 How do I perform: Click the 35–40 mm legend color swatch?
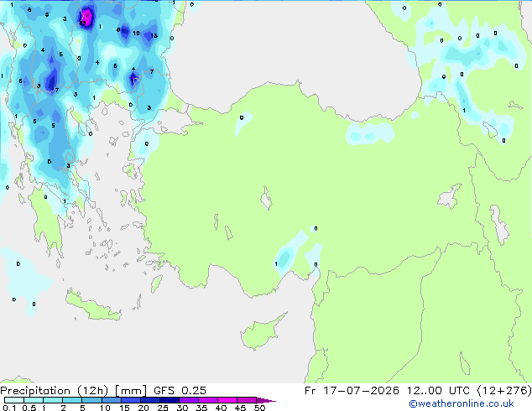[207, 400]
